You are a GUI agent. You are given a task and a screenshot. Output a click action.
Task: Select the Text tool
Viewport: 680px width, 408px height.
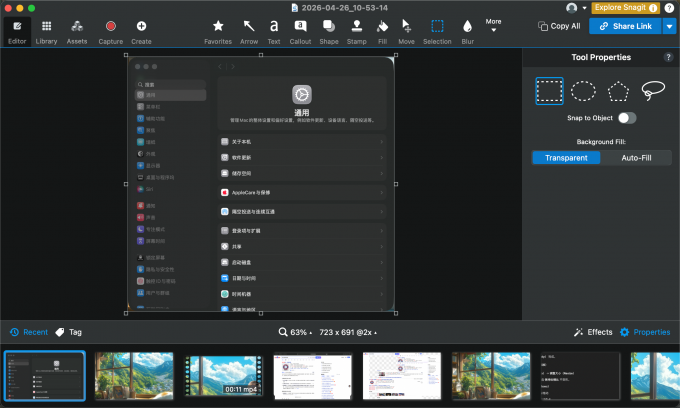(274, 32)
